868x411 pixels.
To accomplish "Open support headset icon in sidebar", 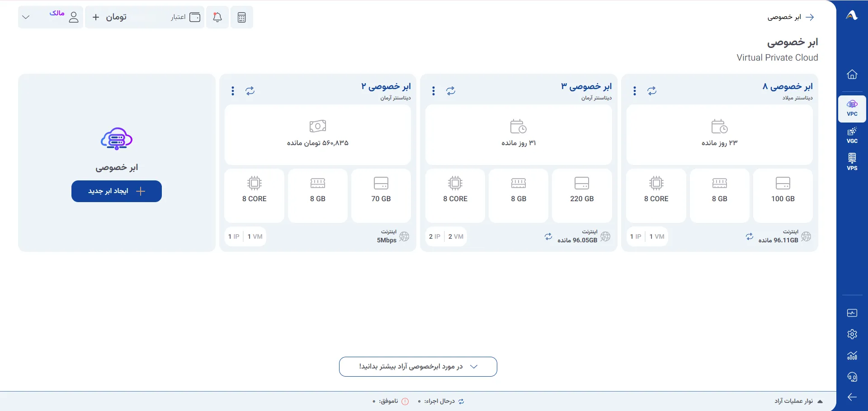I will 852,377.
